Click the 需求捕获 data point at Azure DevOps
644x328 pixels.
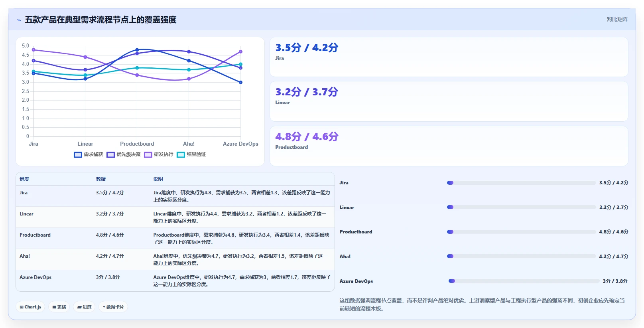click(240, 83)
